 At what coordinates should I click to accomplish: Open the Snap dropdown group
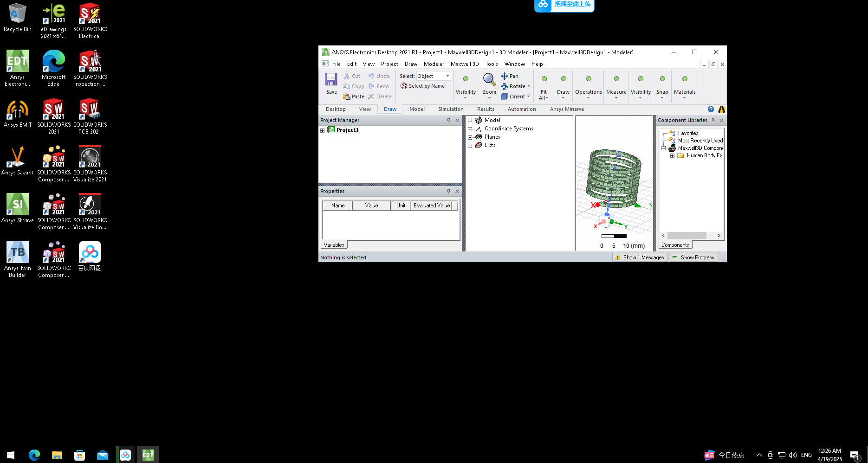(662, 87)
